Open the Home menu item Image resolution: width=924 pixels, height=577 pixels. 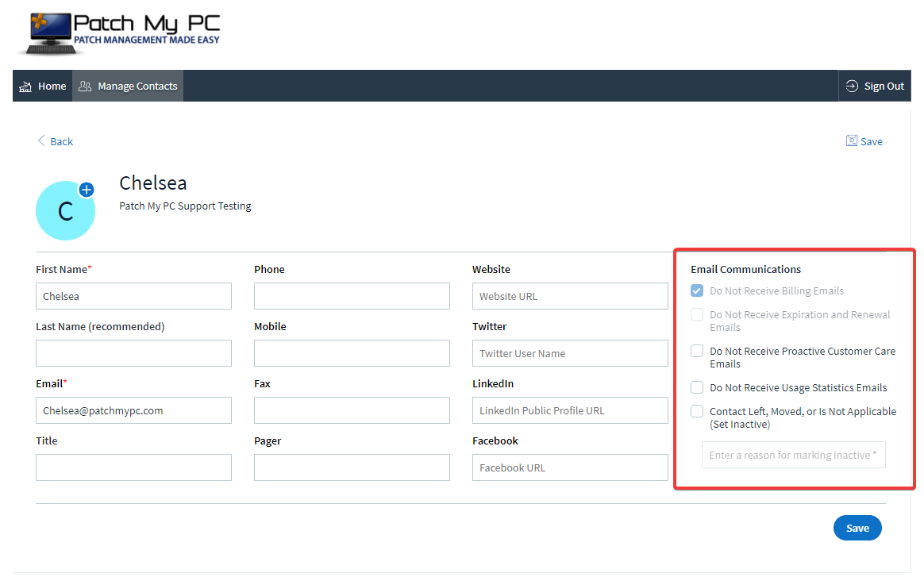[x=42, y=86]
